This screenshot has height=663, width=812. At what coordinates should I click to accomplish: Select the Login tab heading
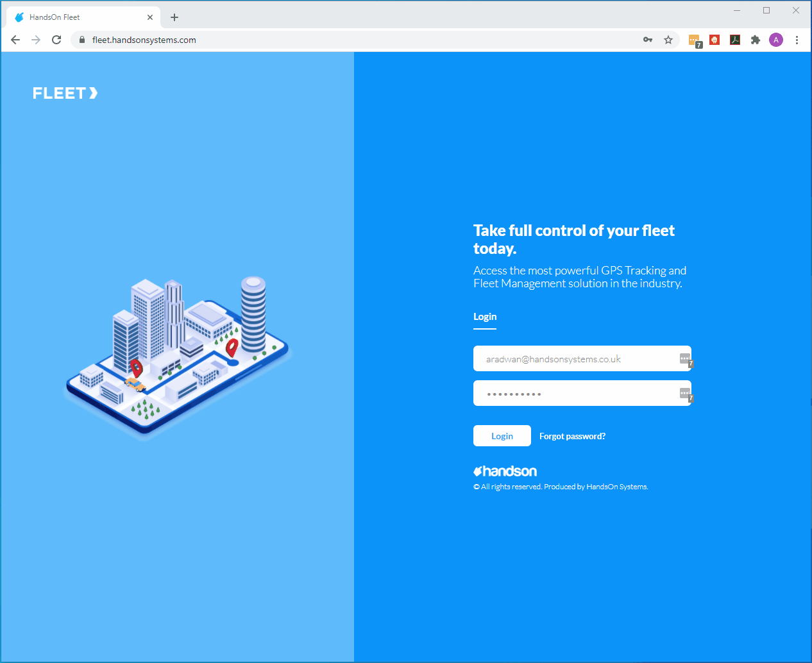coord(485,317)
